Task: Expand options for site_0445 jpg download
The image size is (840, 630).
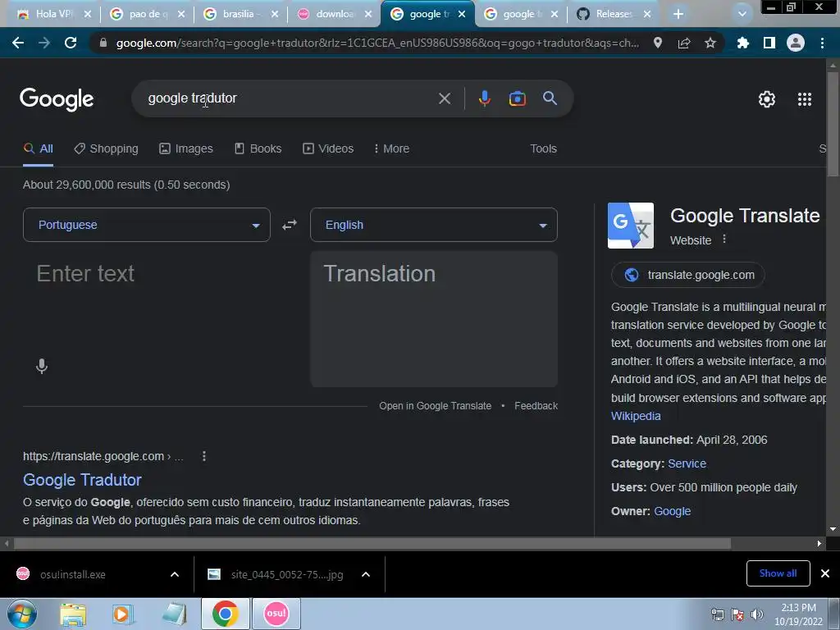Action: [366, 574]
